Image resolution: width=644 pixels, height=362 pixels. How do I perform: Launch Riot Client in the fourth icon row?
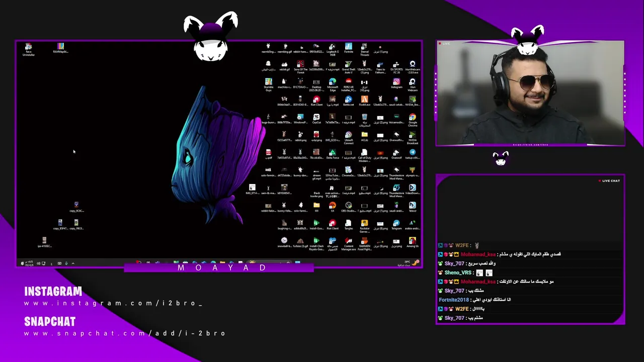[x=316, y=101]
